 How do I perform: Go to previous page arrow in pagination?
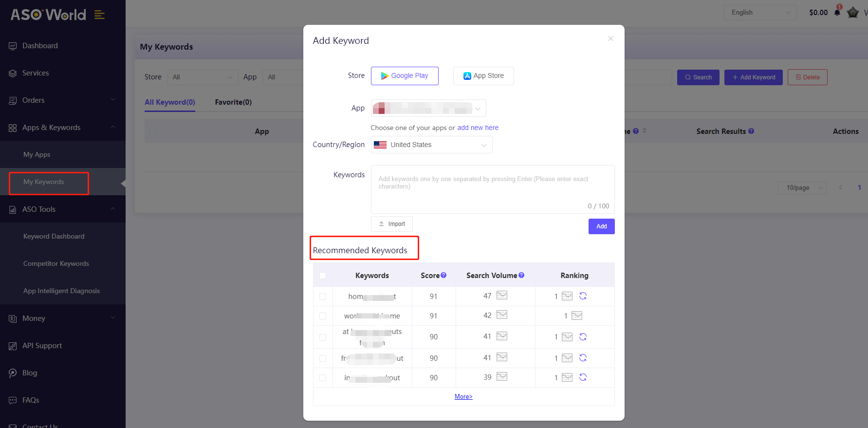pos(840,187)
